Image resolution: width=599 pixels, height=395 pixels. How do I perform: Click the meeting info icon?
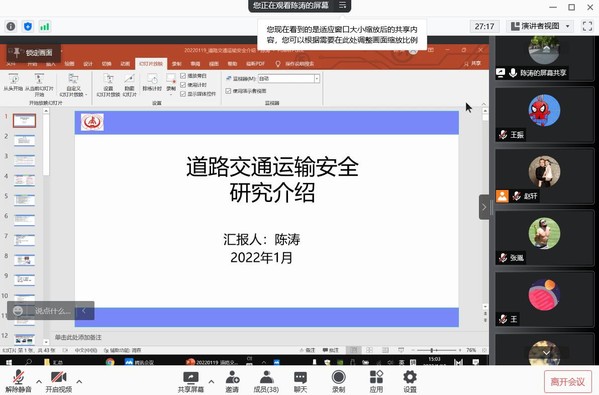pos(11,26)
